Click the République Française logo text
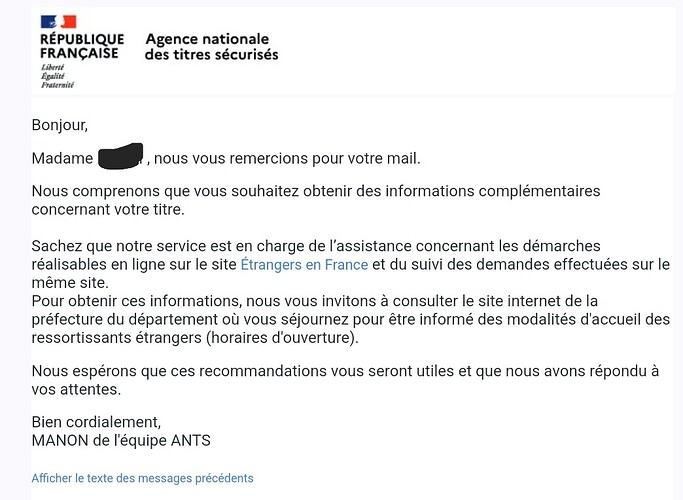Image resolution: width=683 pixels, height=500 pixels. (x=81, y=46)
